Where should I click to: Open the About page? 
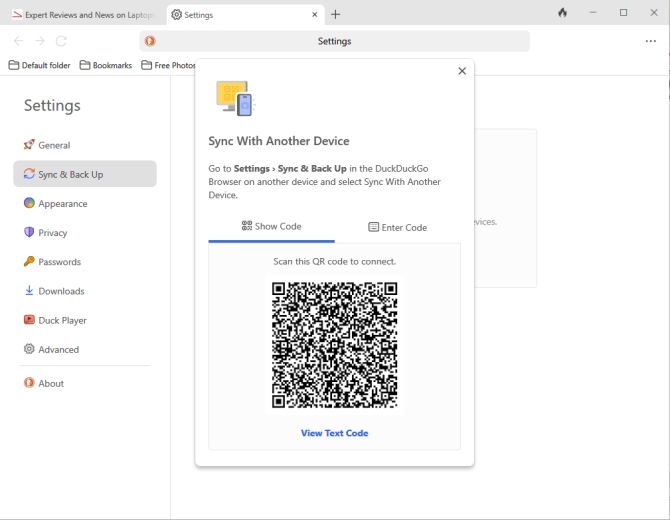(x=50, y=383)
